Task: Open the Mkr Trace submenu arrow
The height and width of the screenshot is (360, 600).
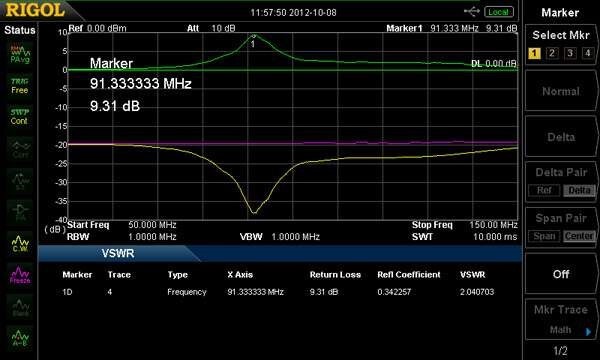Action: tap(589, 331)
